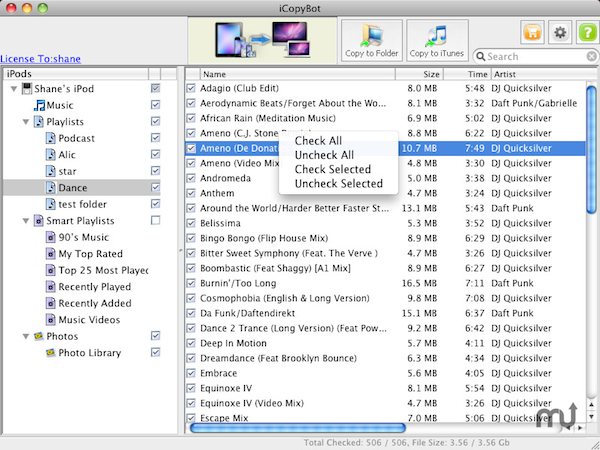The width and height of the screenshot is (600, 450).
Task: Enable the Smart Playlists checkbox
Action: pos(155,220)
